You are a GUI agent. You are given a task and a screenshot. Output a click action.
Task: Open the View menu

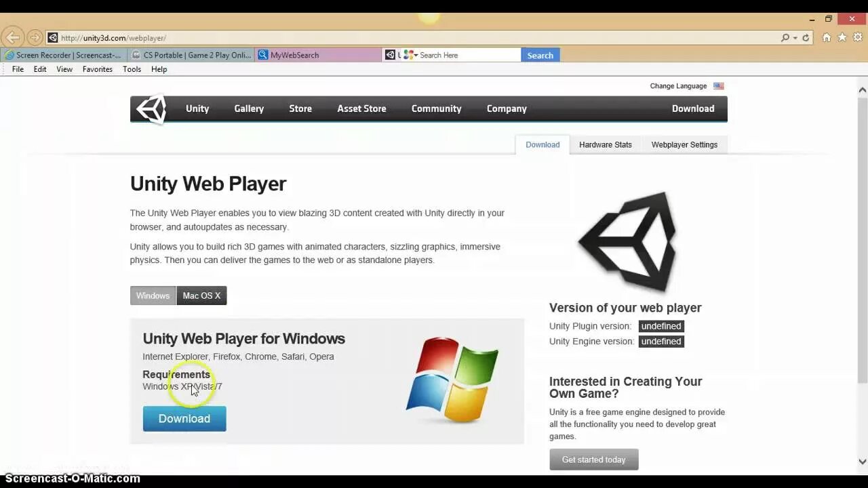(x=64, y=69)
